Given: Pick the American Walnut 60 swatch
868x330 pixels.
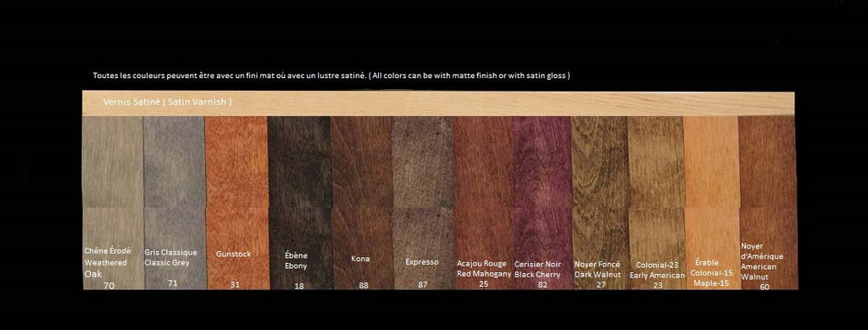Looking at the screenshot, I should (x=768, y=203).
